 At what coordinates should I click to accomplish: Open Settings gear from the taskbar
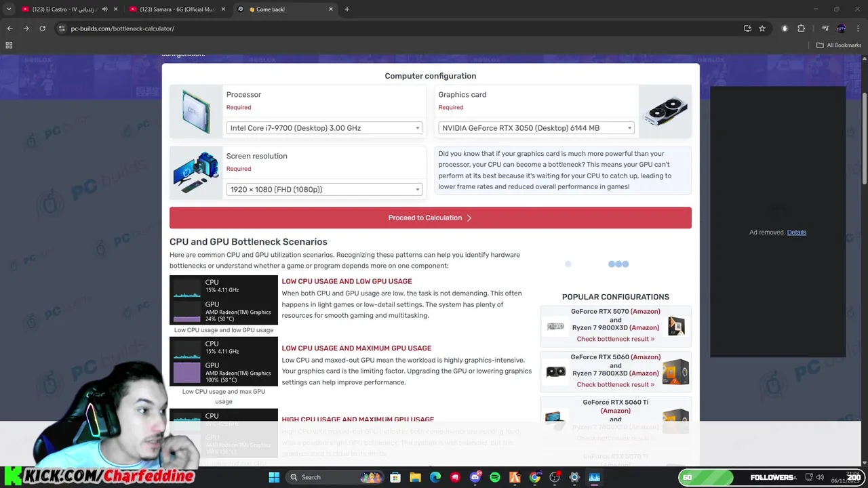coord(574,477)
